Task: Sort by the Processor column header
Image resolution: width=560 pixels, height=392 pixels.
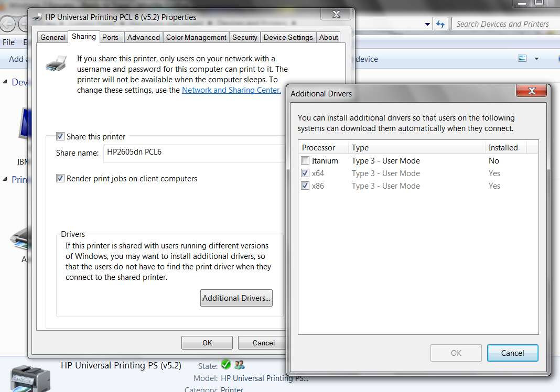Action: click(x=323, y=147)
